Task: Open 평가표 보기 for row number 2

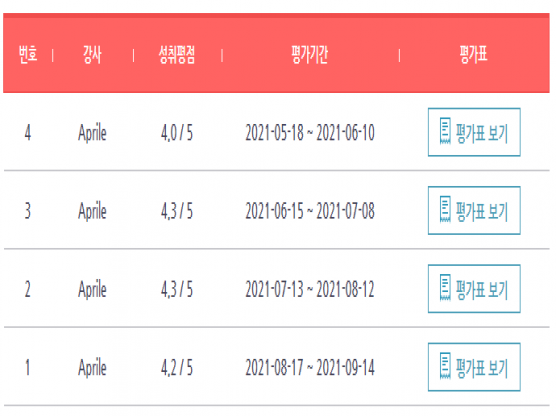Action: [x=474, y=289]
